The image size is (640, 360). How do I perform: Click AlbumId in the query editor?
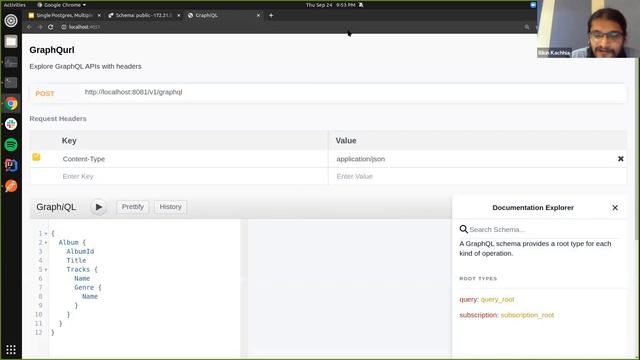(80, 251)
